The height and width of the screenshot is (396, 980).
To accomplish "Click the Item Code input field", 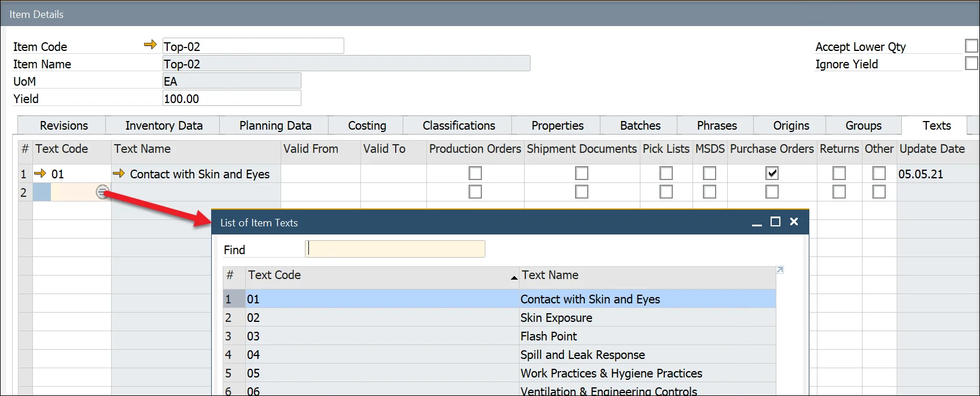I will 253,46.
